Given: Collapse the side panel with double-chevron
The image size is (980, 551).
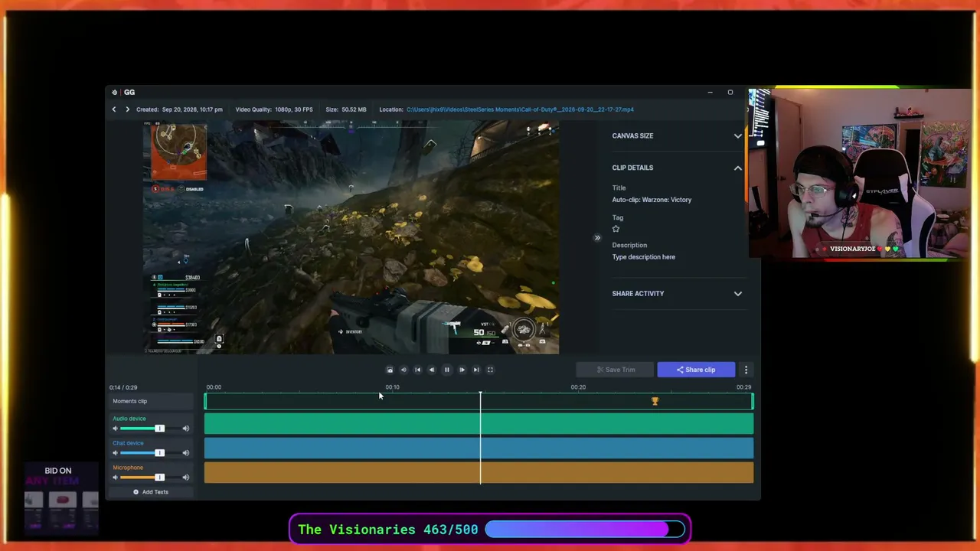Looking at the screenshot, I should [x=597, y=238].
